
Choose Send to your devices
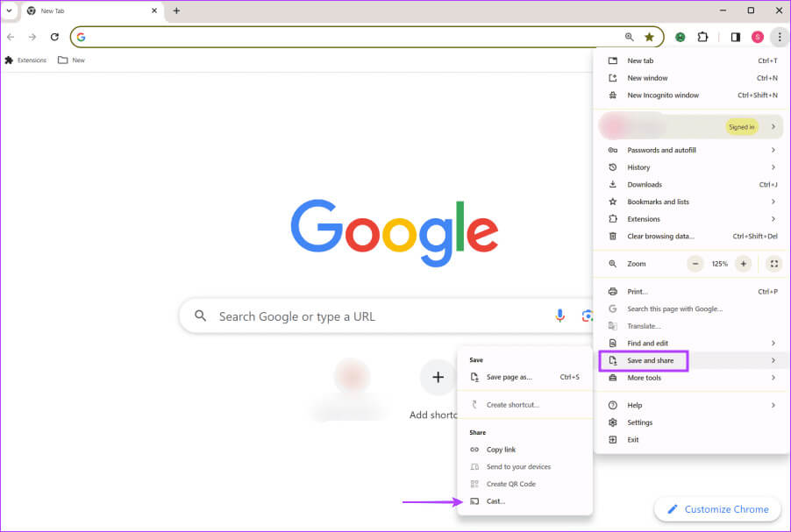tap(524, 466)
